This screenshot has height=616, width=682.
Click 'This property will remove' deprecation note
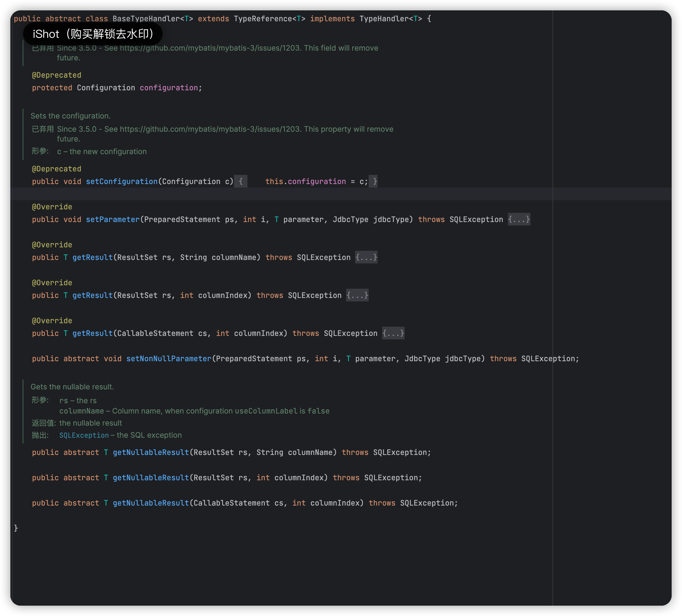(348, 129)
